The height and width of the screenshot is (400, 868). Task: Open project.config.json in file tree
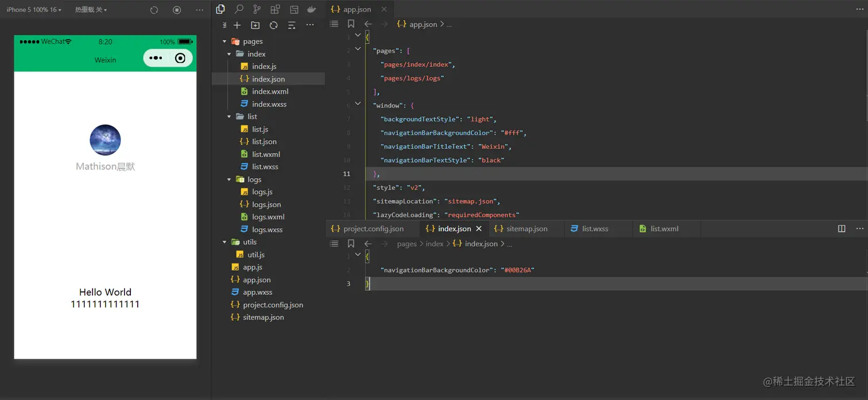click(268, 305)
